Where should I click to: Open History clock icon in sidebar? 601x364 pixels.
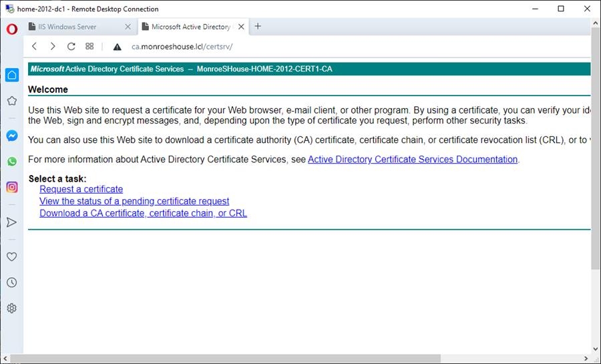tap(12, 283)
